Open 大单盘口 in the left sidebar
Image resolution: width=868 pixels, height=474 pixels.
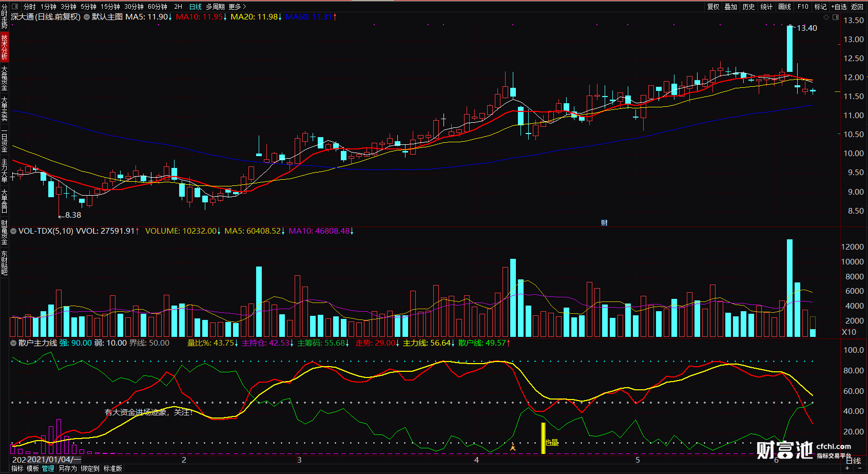point(4,201)
